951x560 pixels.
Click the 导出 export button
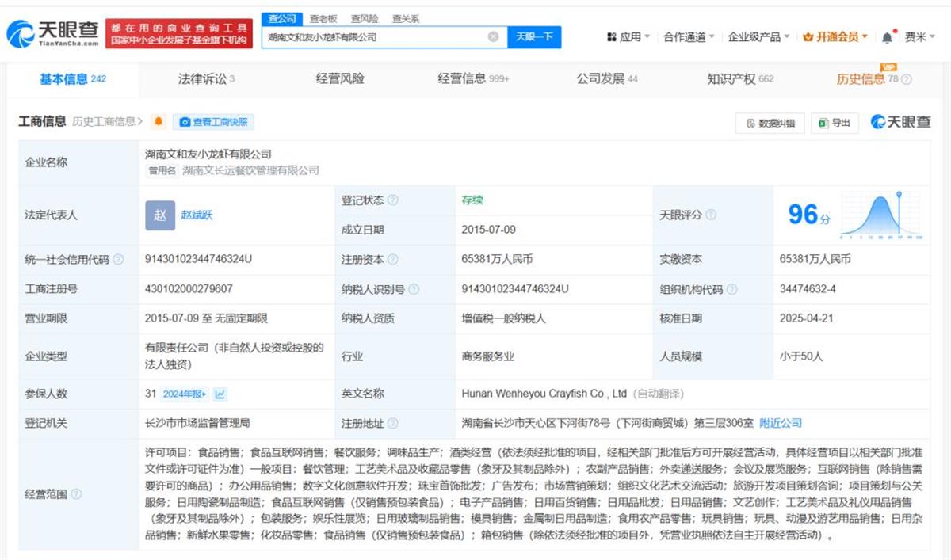pyautogui.click(x=835, y=123)
